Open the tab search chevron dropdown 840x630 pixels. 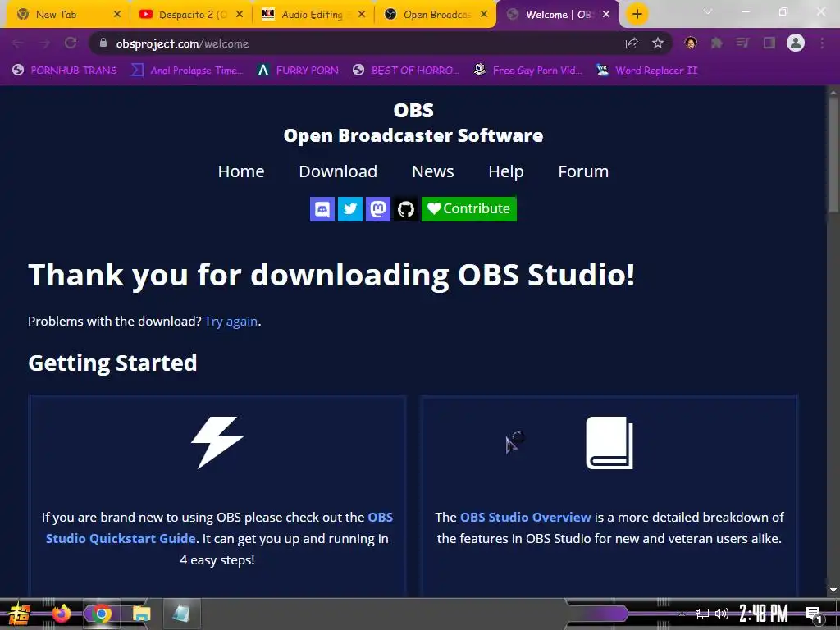click(x=708, y=11)
